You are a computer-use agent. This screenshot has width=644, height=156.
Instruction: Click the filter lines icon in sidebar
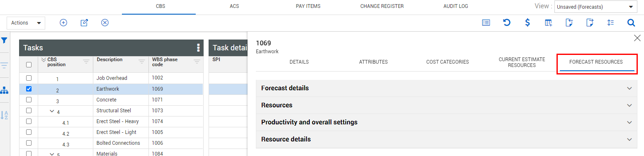tap(4, 65)
